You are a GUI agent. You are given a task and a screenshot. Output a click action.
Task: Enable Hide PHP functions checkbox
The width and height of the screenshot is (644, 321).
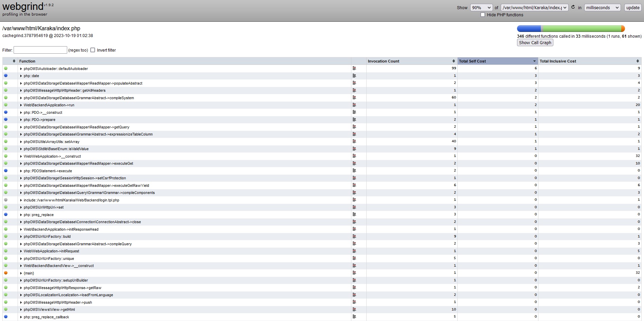[483, 15]
